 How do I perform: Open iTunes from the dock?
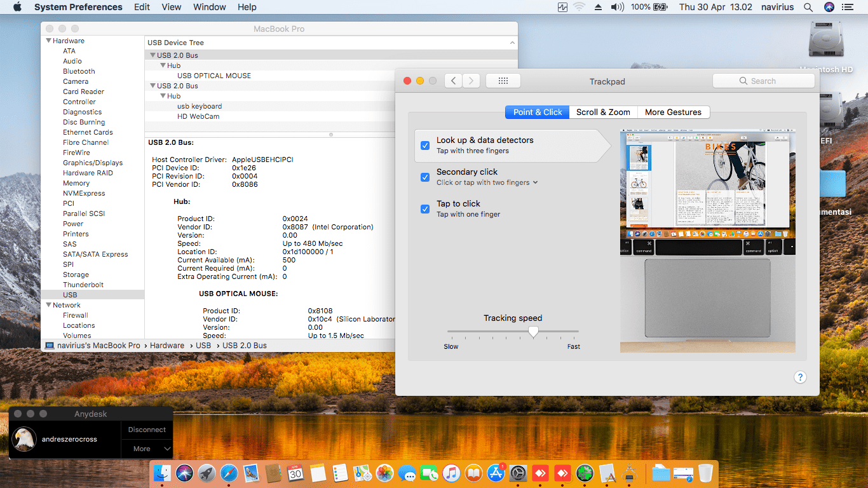click(451, 473)
